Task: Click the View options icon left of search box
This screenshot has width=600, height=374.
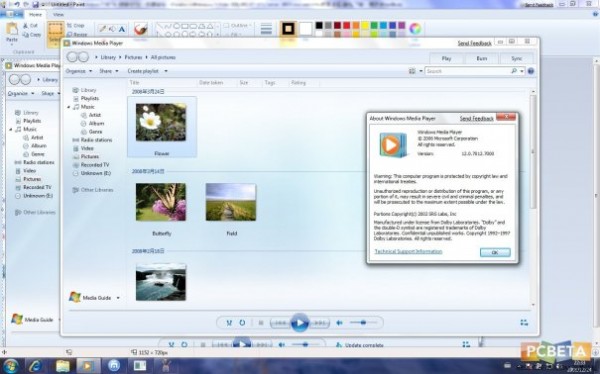Action: [412, 71]
